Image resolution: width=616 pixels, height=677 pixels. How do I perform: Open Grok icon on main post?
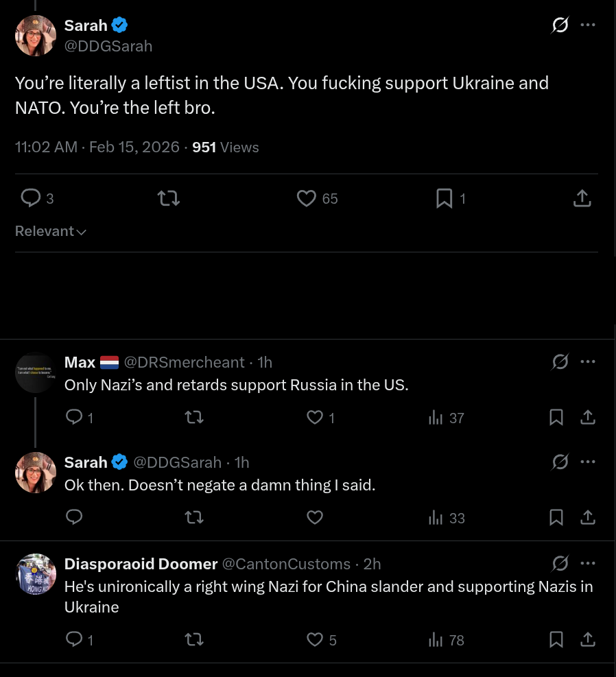tap(560, 25)
